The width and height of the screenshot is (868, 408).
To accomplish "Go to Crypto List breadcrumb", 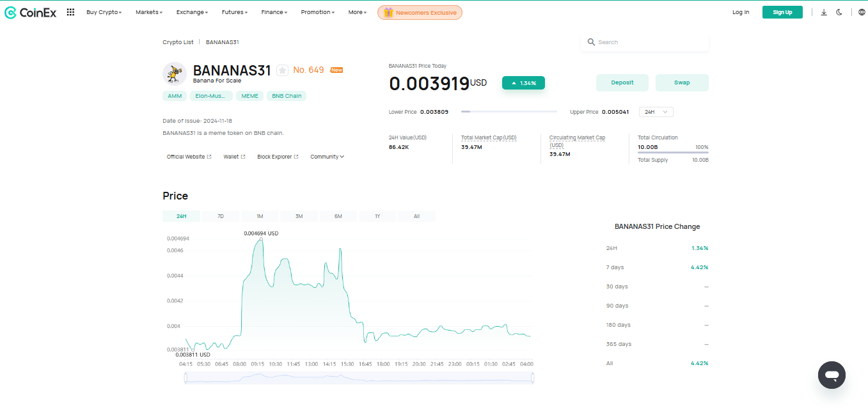I will click(x=178, y=42).
